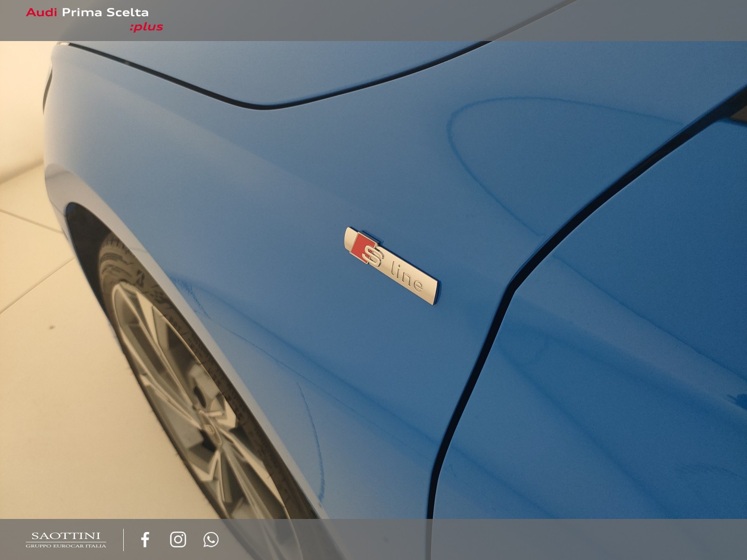Image resolution: width=747 pixels, height=560 pixels.
Task: Tap the WhatsApp contact icon
Action: pyautogui.click(x=211, y=539)
